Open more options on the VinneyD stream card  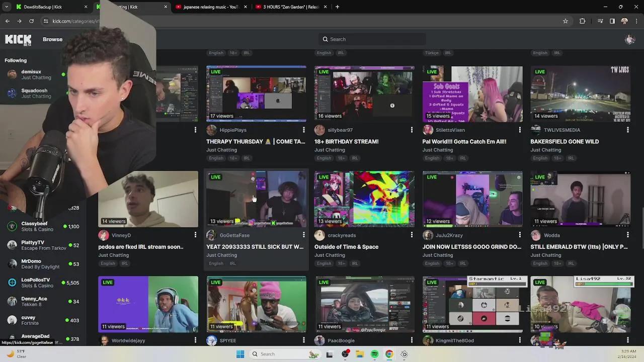(195, 235)
